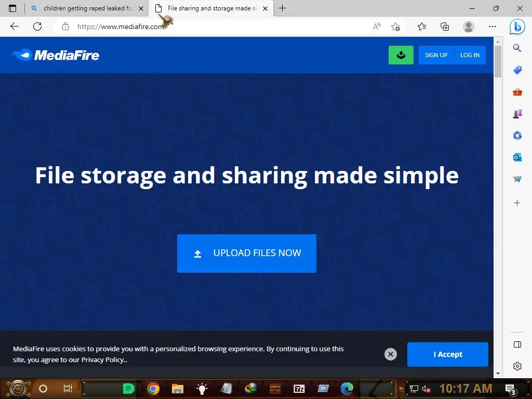The height and width of the screenshot is (399, 532).
Task: Click the green upload icon button in header
Action: point(401,55)
